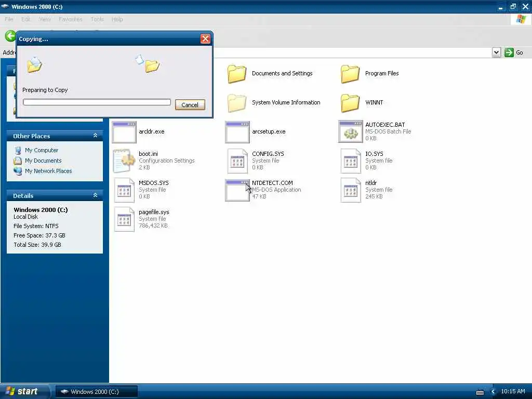532x399 pixels.
Task: Click the 10:15 AM clock
Action: (x=513, y=392)
